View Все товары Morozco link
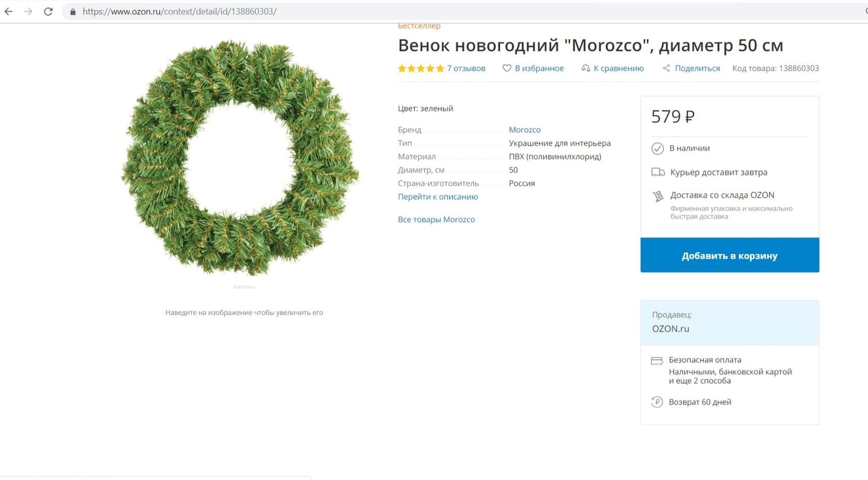 coord(436,219)
